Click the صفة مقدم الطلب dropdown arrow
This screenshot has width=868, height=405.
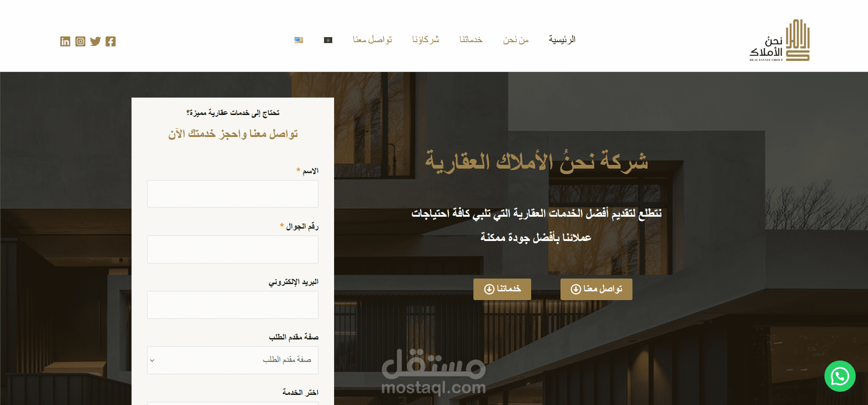[x=152, y=361]
